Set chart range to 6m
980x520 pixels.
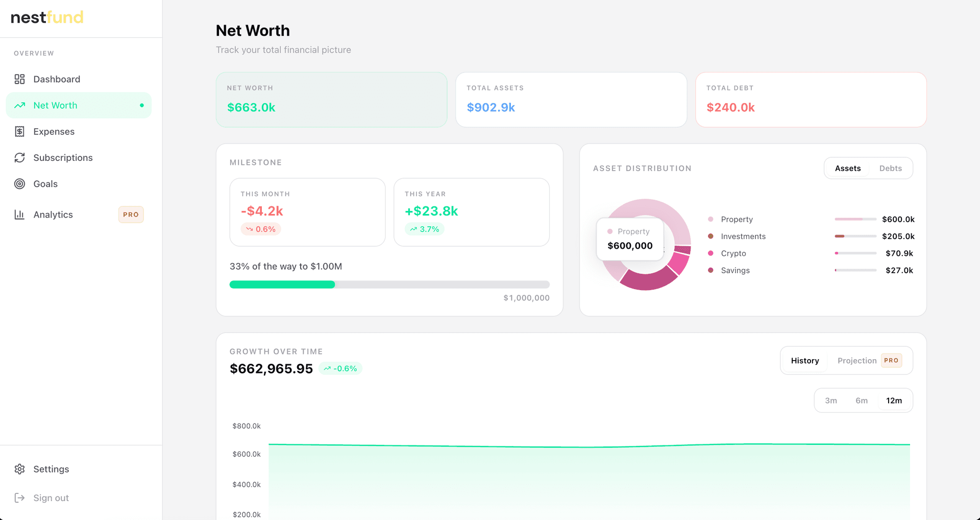[x=862, y=400]
